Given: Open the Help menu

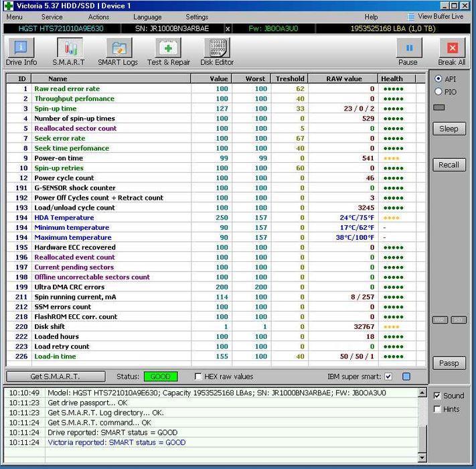Looking at the screenshot, I should (371, 17).
